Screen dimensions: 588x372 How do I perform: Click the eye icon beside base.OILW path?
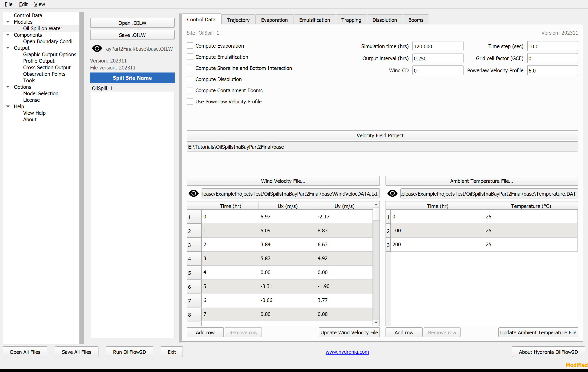click(x=97, y=48)
